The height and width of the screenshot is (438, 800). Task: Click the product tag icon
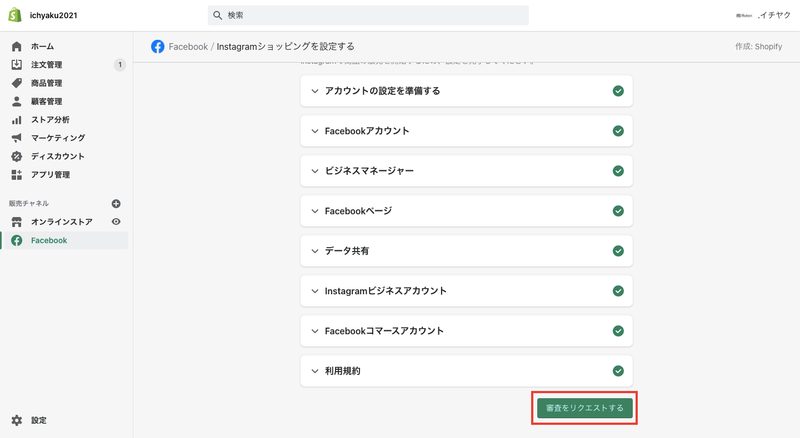(x=16, y=83)
